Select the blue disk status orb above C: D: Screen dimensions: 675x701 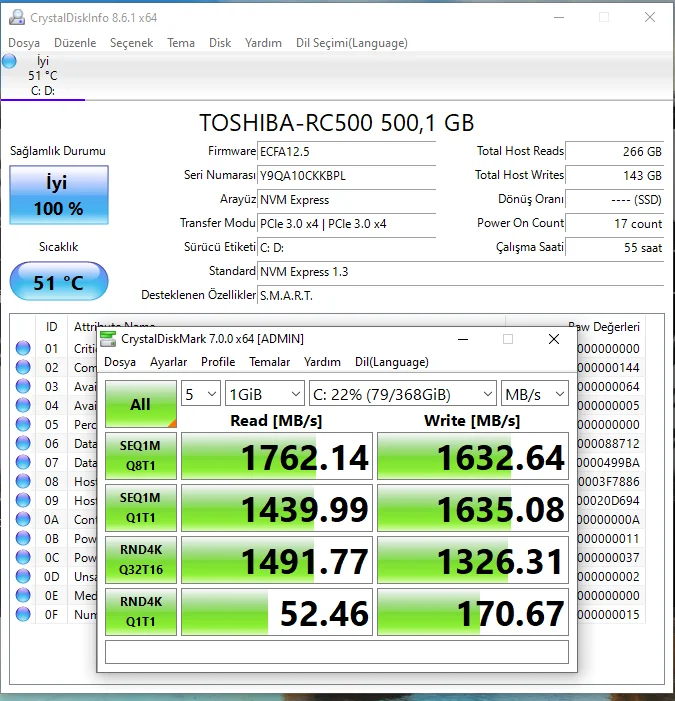tap(9, 61)
